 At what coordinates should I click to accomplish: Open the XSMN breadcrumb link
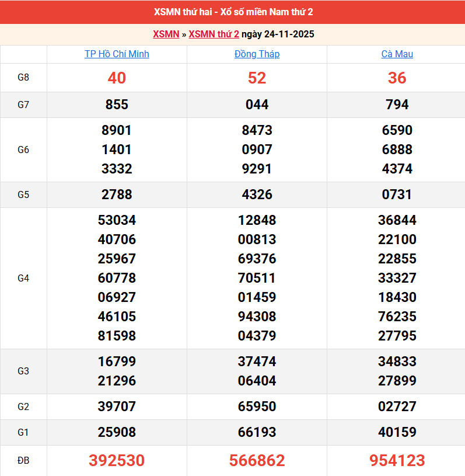166,34
